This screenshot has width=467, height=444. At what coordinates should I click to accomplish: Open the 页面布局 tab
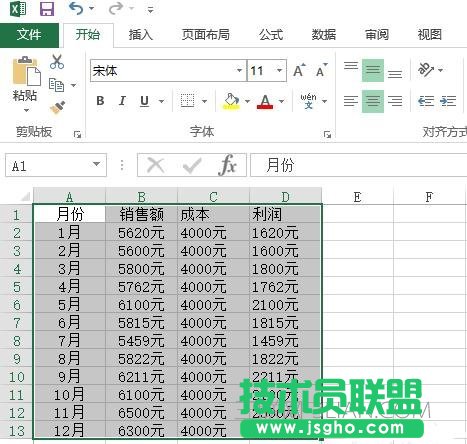(x=206, y=35)
